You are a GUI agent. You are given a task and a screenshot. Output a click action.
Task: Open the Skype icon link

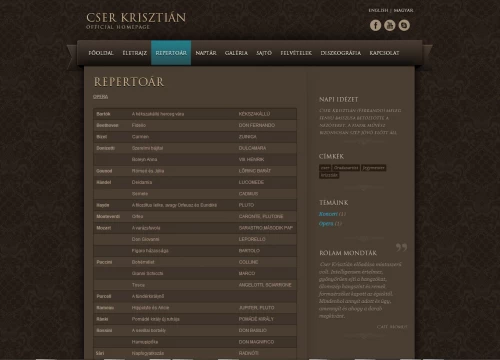(x=404, y=25)
